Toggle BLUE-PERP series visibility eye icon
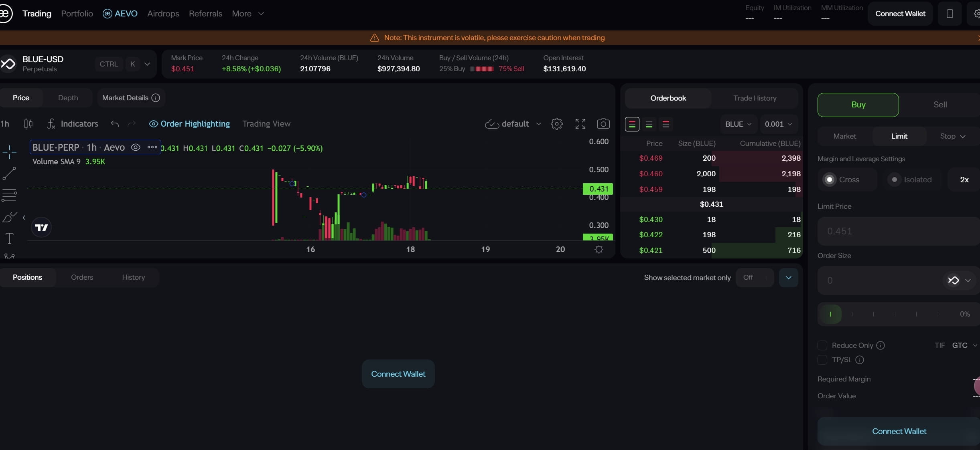The height and width of the screenshot is (450, 980). click(x=136, y=147)
